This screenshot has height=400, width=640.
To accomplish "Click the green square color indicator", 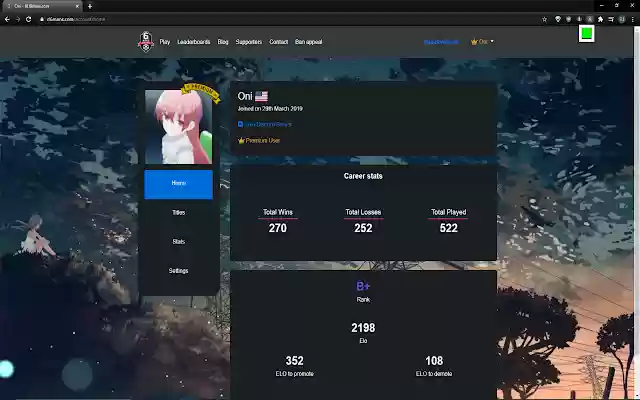I will 587,33.
